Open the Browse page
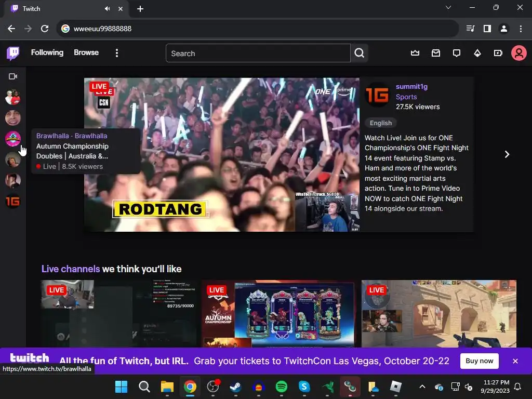532x399 pixels. coord(86,52)
